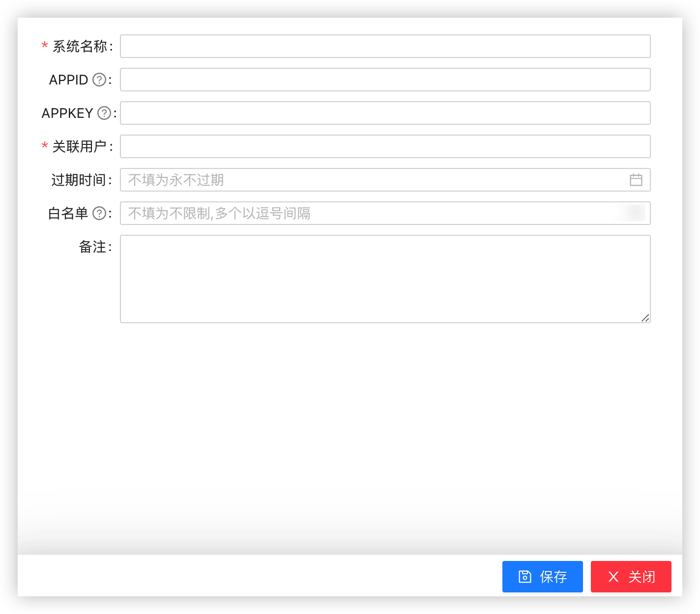Click the 备注 label text
700x614 pixels.
93,247
